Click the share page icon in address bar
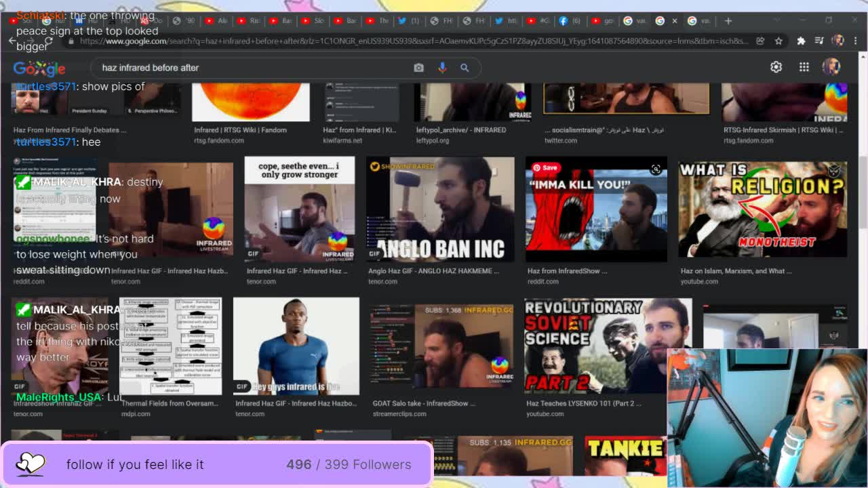Viewport: 868px width, 488px height. pyautogui.click(x=760, y=41)
